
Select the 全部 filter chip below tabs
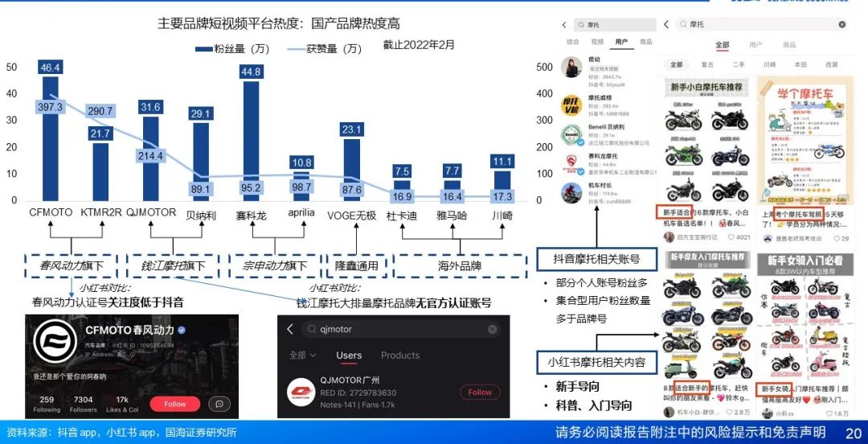(677, 65)
